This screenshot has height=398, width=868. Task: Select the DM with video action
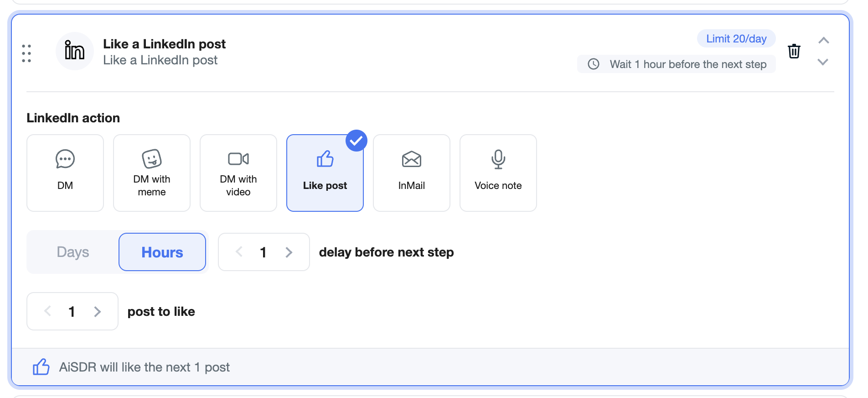point(238,173)
